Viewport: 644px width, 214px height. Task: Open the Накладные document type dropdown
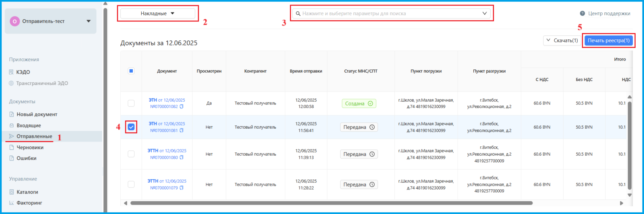point(157,14)
